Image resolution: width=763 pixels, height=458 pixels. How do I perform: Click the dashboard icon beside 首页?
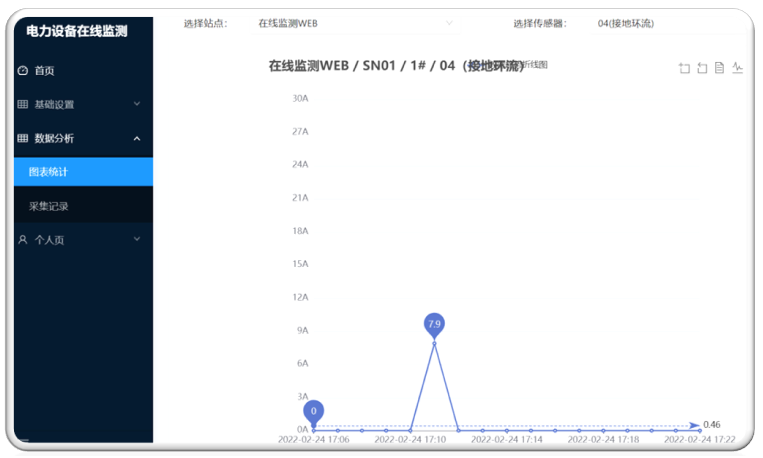23,71
